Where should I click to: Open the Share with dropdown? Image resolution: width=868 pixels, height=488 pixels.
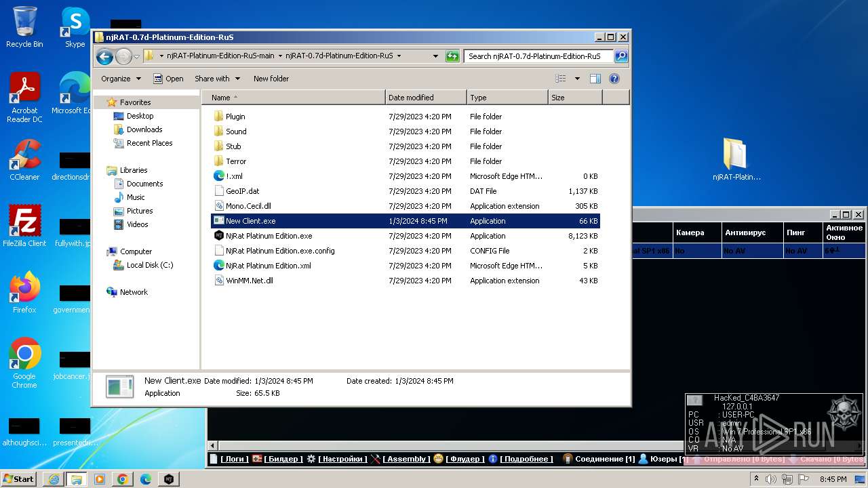coord(217,79)
